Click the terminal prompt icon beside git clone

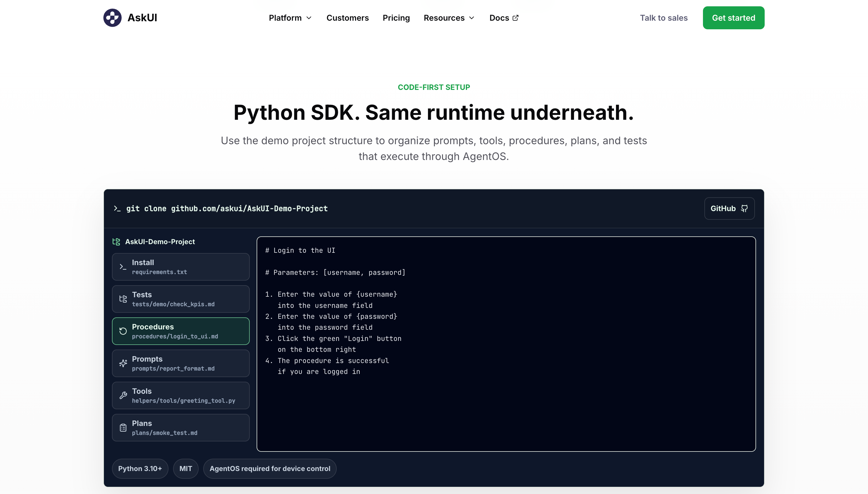click(x=117, y=208)
